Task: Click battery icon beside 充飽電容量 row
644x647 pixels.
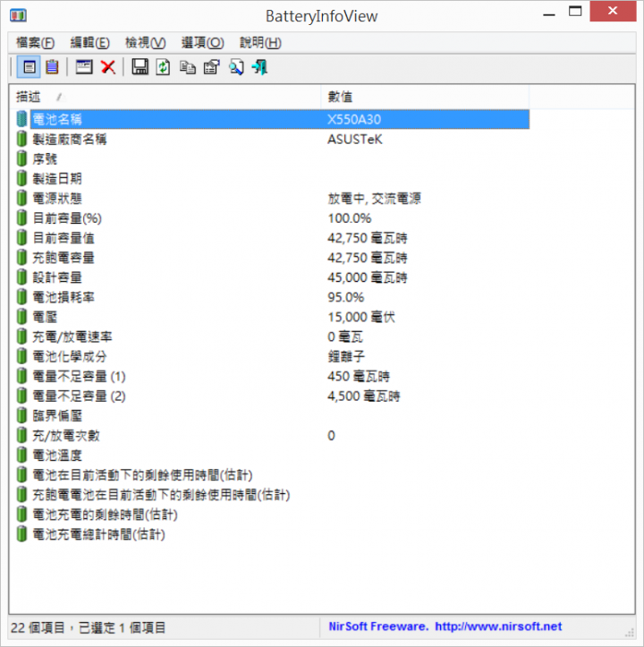Action: tap(21, 258)
